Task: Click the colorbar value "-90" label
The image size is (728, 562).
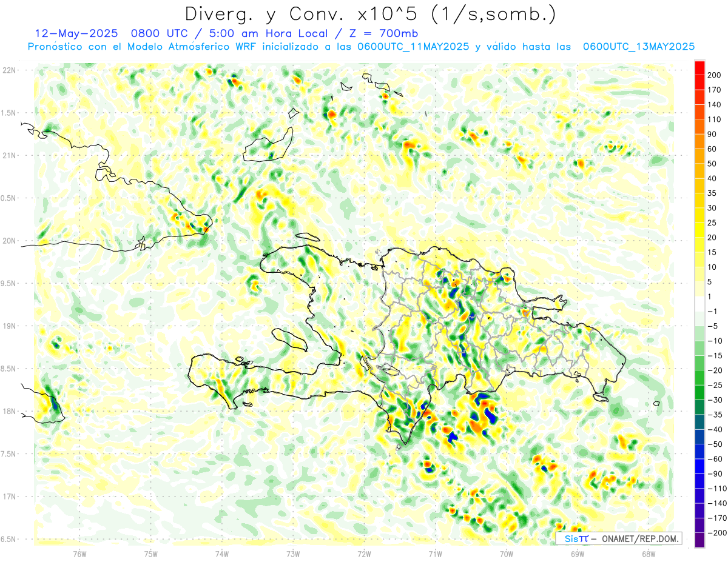Action: point(714,473)
